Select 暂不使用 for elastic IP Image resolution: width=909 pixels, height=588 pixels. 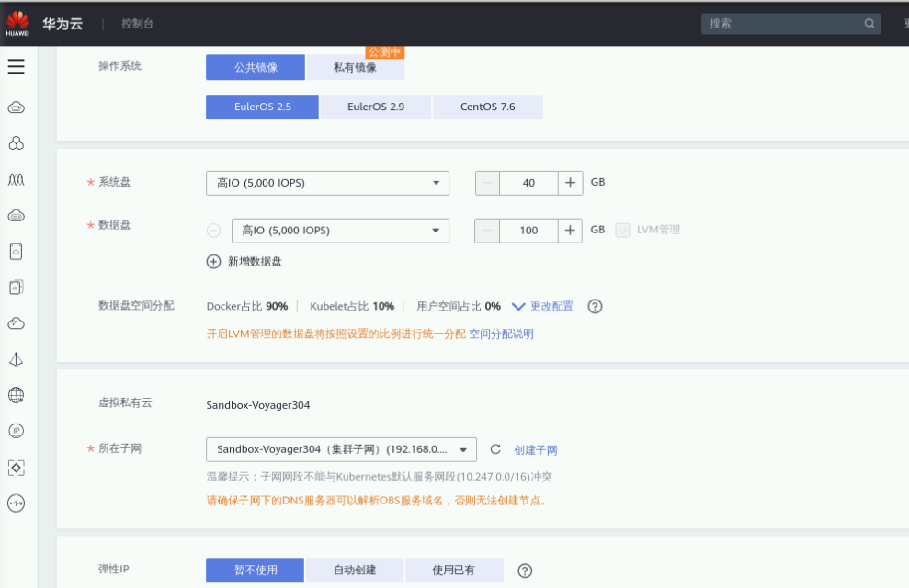click(x=256, y=570)
